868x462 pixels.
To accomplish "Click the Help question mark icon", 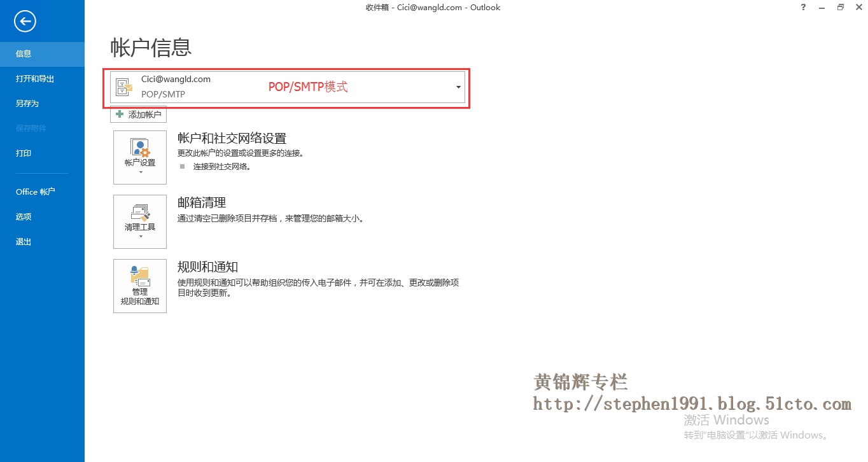I will [x=804, y=8].
